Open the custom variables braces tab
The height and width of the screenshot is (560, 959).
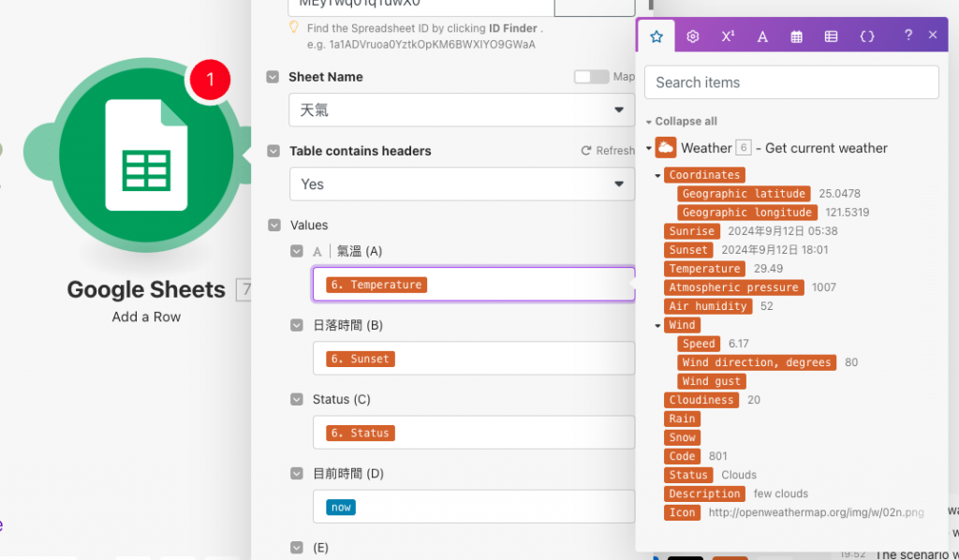tap(866, 37)
